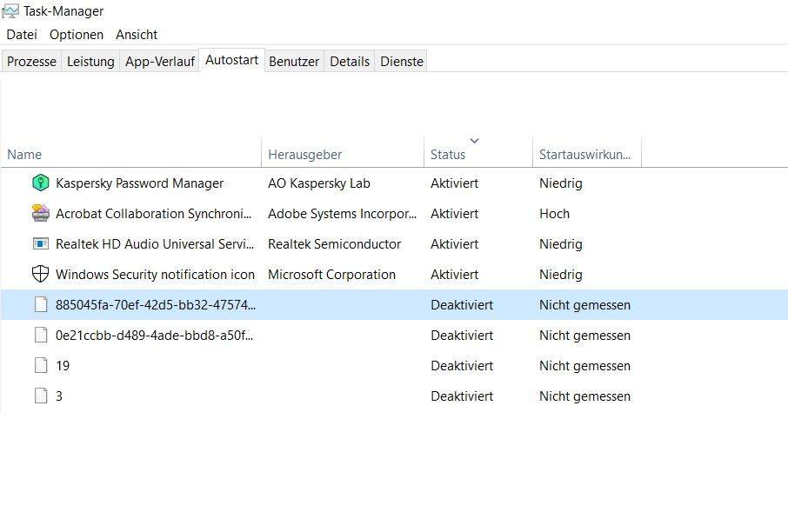Click Aktiviert status of Windows Security row
The width and height of the screenshot is (788, 532).
coord(454,275)
